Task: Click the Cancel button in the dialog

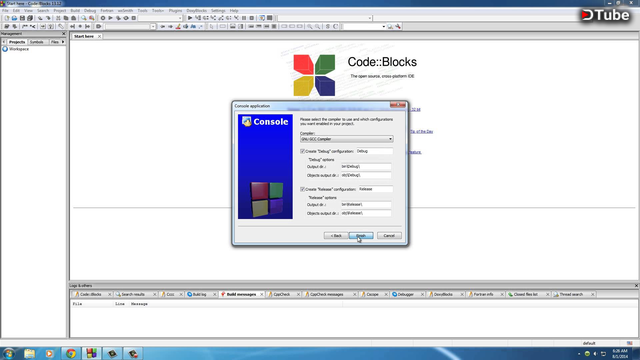Action: [389, 236]
